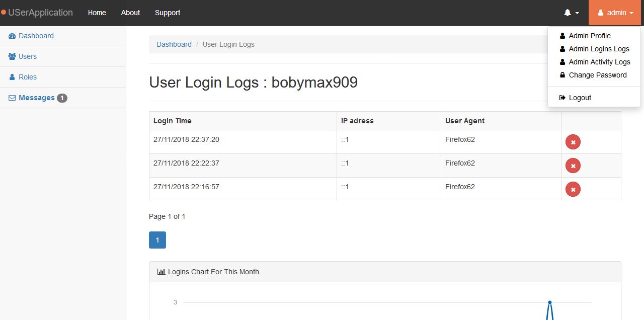Open Admin Logins Logs menu entry

click(x=599, y=49)
